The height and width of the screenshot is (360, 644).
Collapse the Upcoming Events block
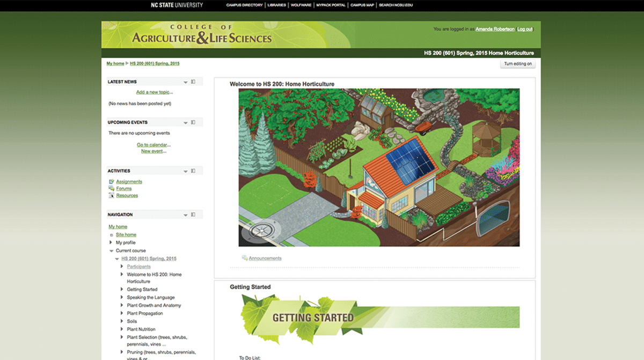[186, 122]
